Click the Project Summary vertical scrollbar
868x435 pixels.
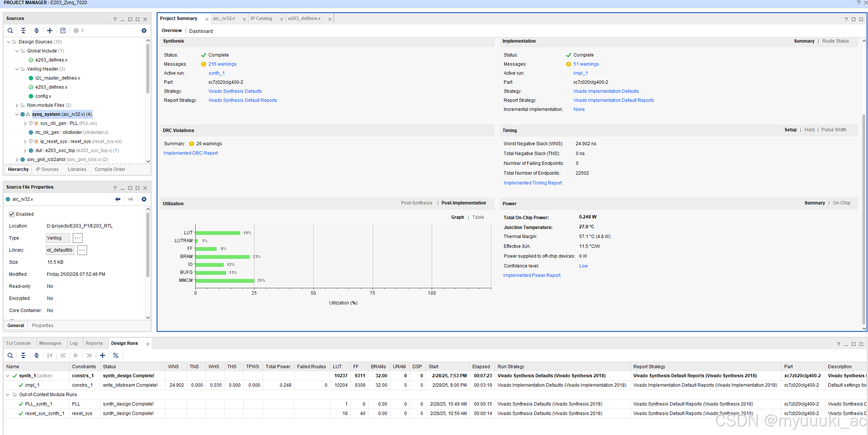pos(864,219)
